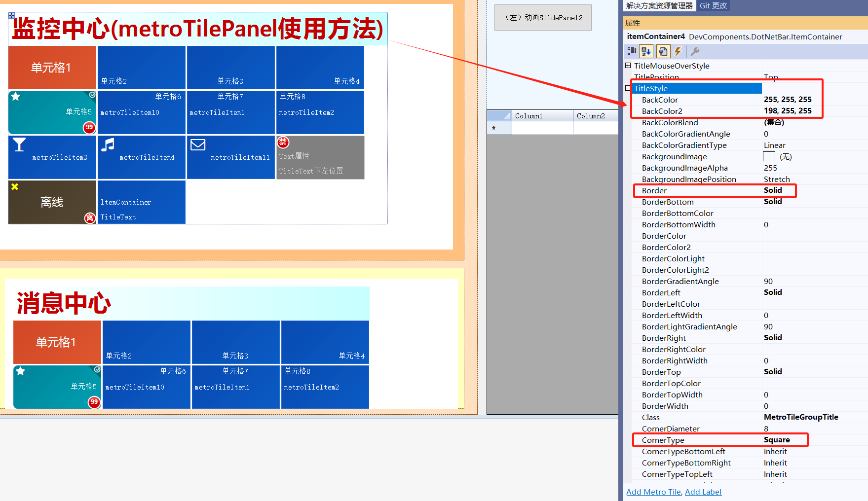Select the orange 单元格1 tile in upper panel
This screenshot has width=868, height=501.
tap(52, 68)
